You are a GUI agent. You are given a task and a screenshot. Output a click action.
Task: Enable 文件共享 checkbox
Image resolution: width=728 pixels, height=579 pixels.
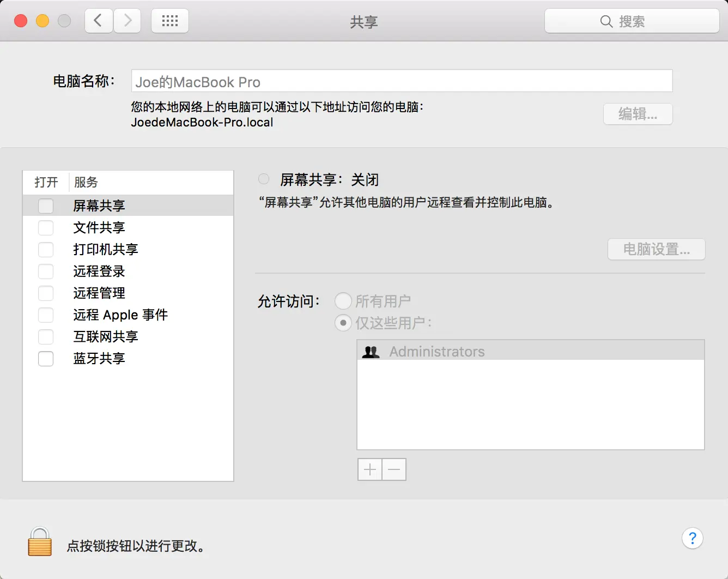tap(46, 227)
